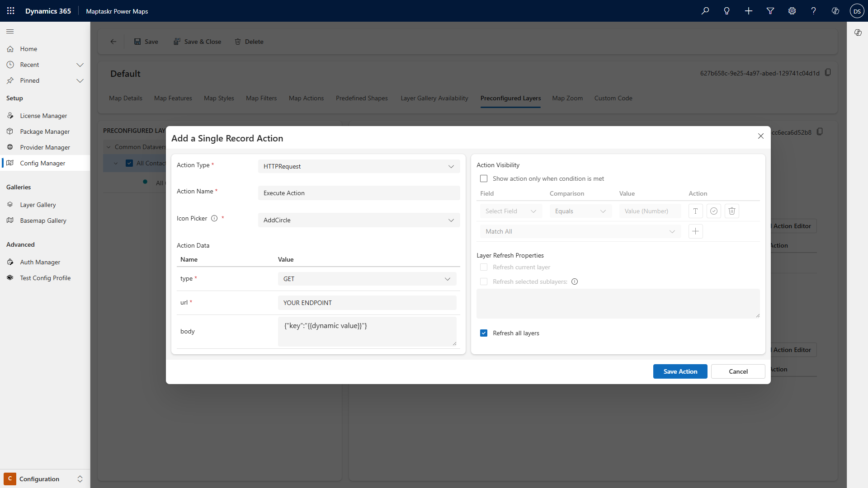Open the settings gear in top bar
This screenshot has height=488, width=868.
coord(792,11)
